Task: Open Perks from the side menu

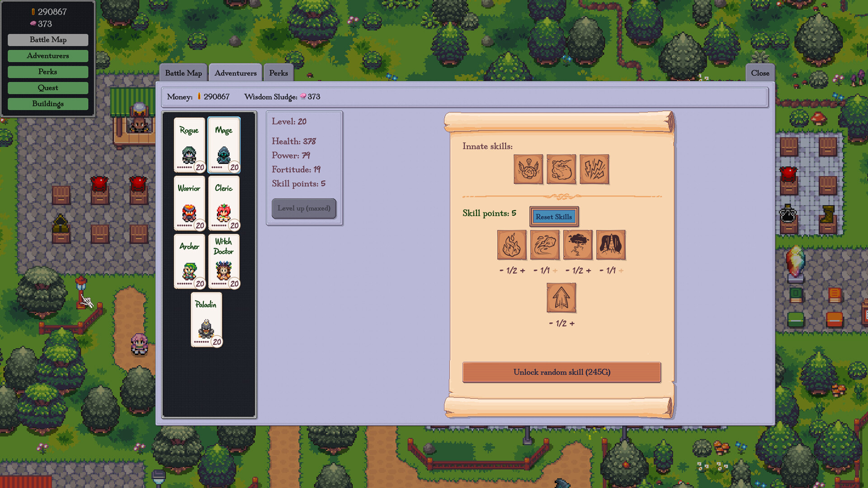Action: coord(48,72)
